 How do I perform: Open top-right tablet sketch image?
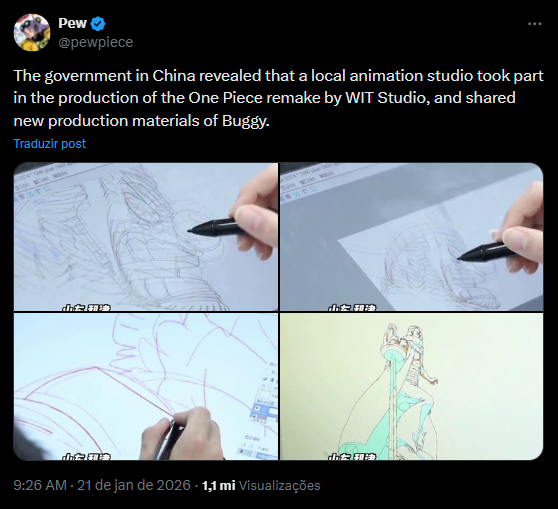(412, 237)
